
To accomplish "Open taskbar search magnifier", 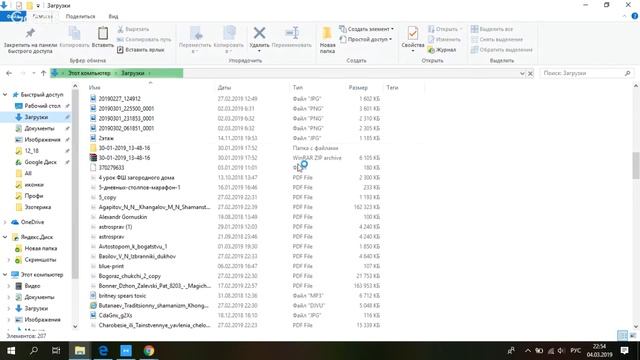I will 34,351.
